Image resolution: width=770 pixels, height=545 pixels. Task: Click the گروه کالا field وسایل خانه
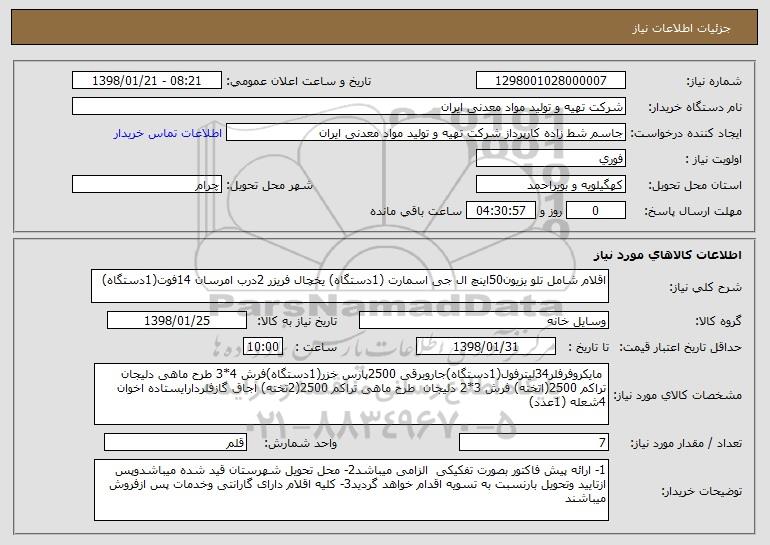[x=484, y=321]
